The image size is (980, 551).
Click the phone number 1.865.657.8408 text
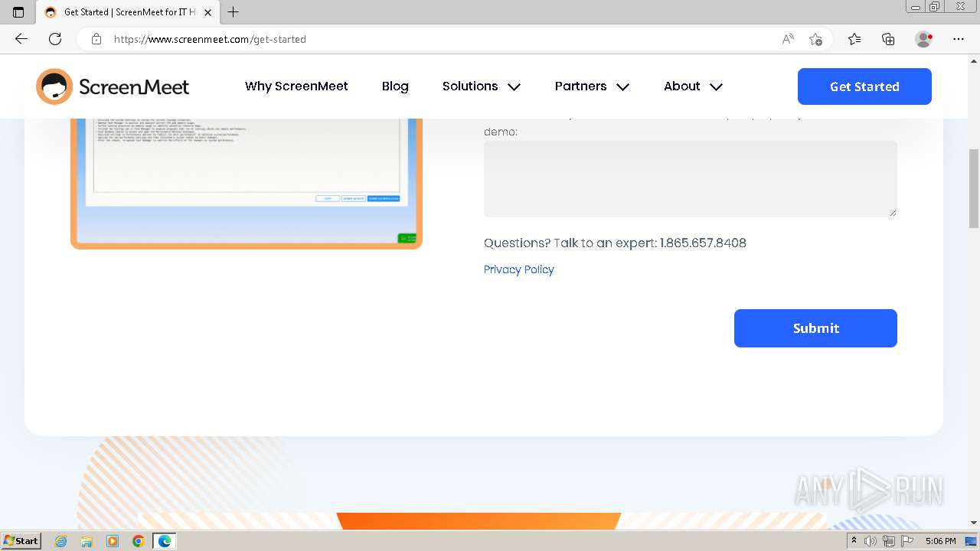[703, 243]
